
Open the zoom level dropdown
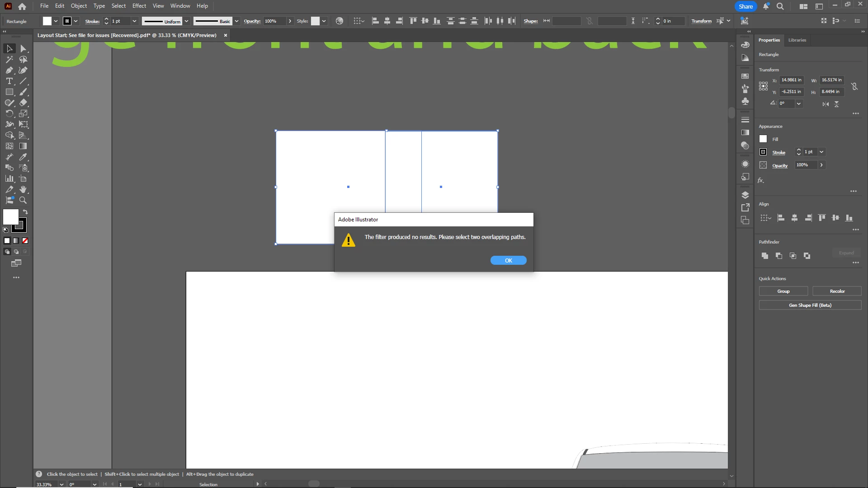tap(61, 484)
